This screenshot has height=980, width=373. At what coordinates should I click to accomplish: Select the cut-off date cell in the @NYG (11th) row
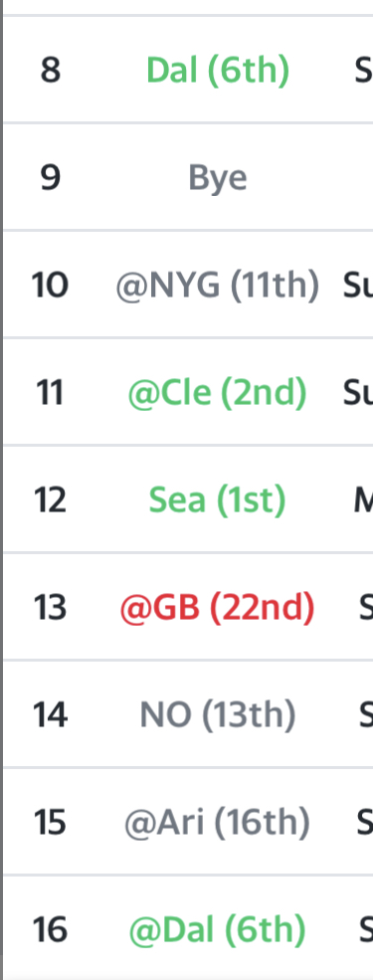(x=358, y=286)
